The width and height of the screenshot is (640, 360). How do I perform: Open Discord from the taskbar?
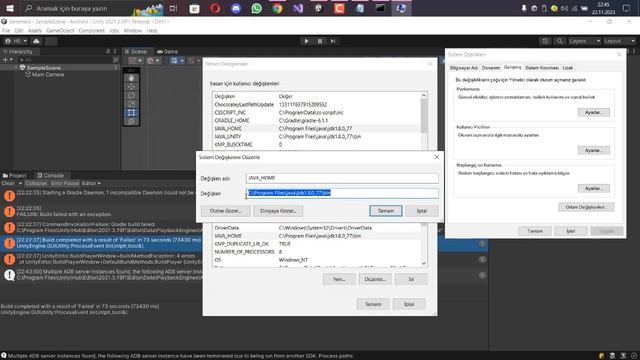[236, 8]
